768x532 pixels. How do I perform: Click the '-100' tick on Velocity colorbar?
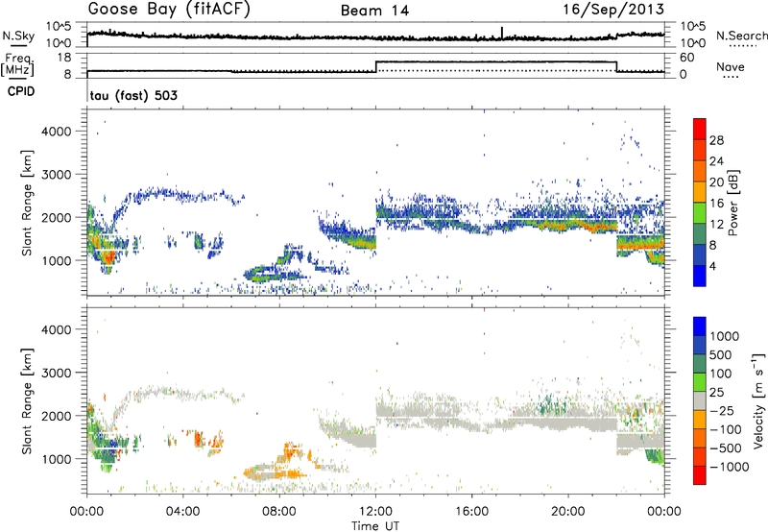(726, 429)
